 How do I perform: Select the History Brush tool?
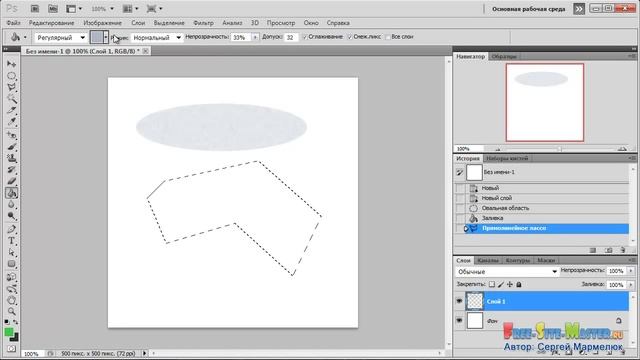[11, 169]
